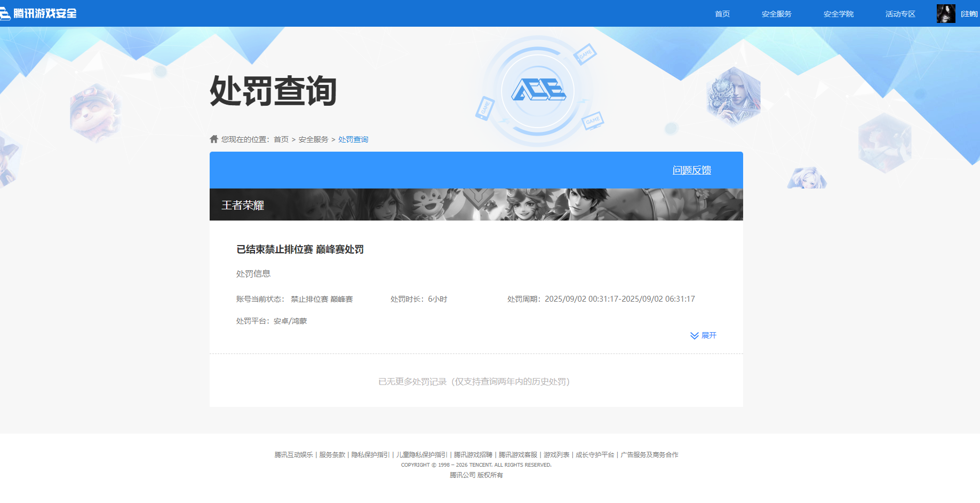Click the 处罚查询 breadcrumb link
This screenshot has height=503, width=980.
(x=353, y=139)
